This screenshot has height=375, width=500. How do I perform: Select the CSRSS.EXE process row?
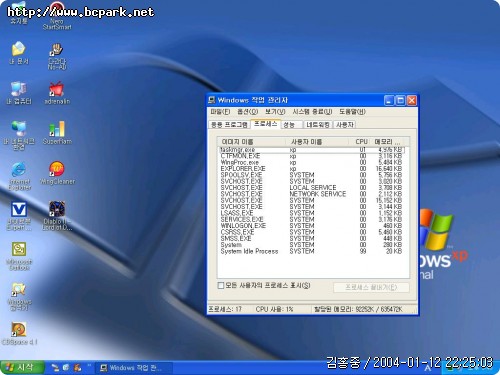[x=311, y=232]
